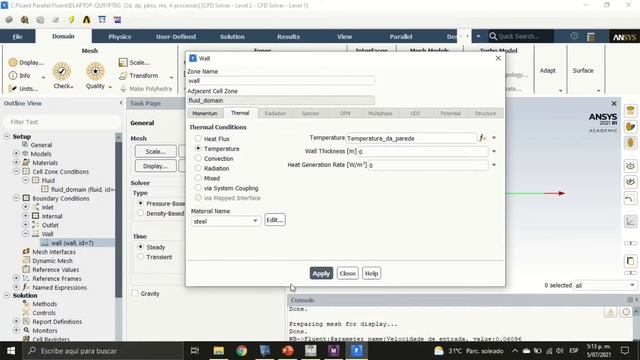Expand Inlet boundary node
Image resolution: width=640 pixels, height=360 pixels.
point(25,207)
